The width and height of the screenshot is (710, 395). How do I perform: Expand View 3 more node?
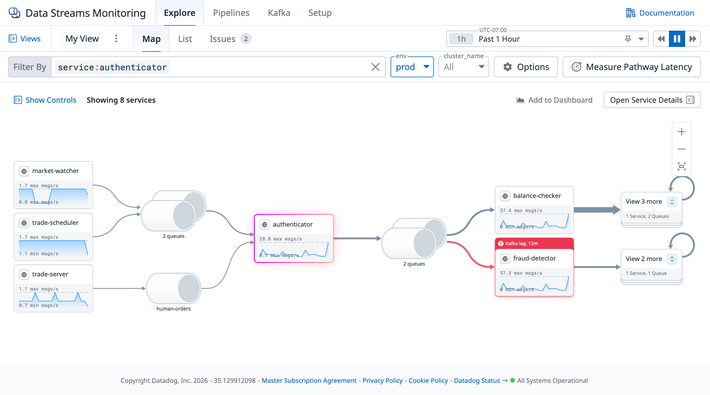tap(651, 208)
